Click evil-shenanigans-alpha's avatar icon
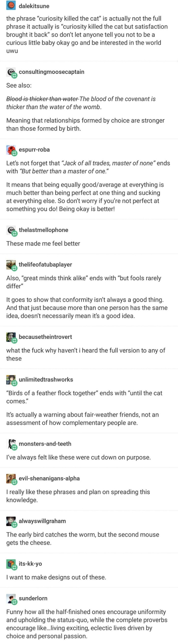Viewport: 178px width, 644px height. 12,479
